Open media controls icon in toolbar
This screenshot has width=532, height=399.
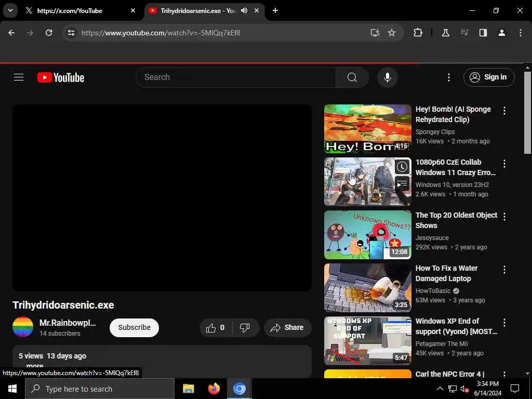(464, 33)
